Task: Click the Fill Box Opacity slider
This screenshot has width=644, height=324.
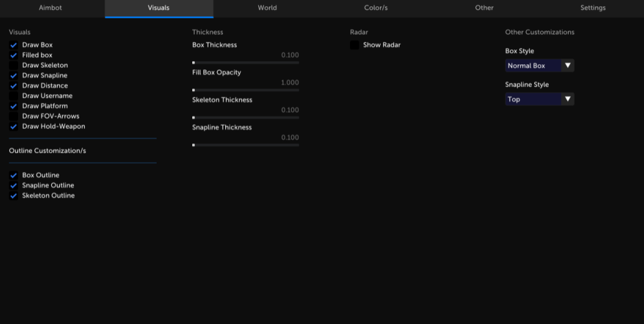Action: click(246, 90)
